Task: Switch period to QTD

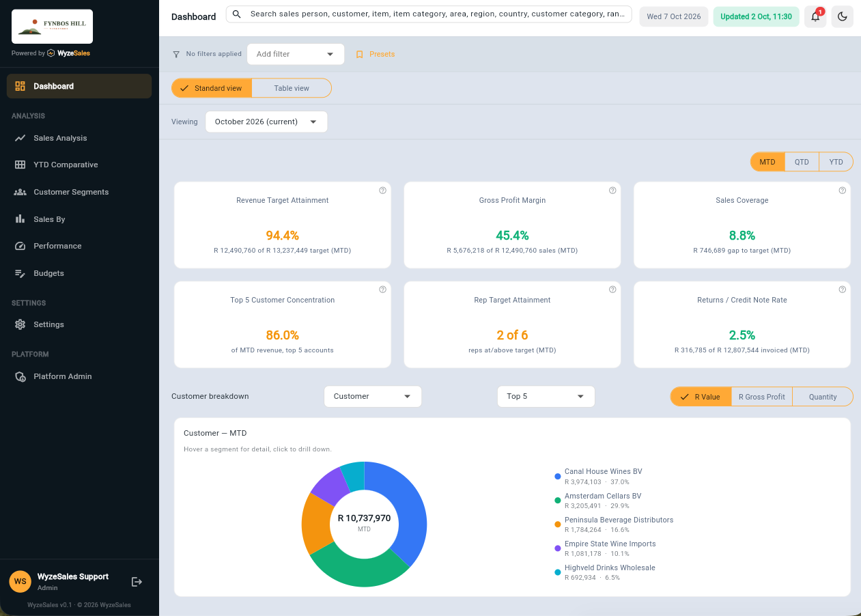Action: click(x=802, y=162)
